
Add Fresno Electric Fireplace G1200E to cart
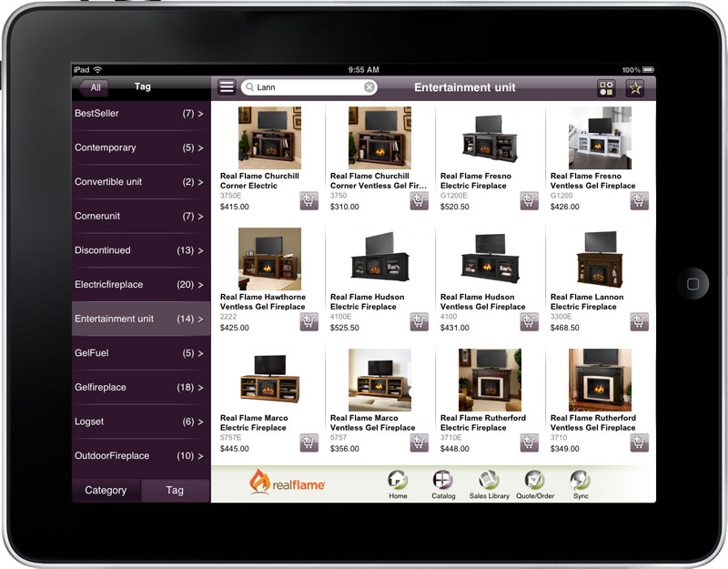coord(529,200)
